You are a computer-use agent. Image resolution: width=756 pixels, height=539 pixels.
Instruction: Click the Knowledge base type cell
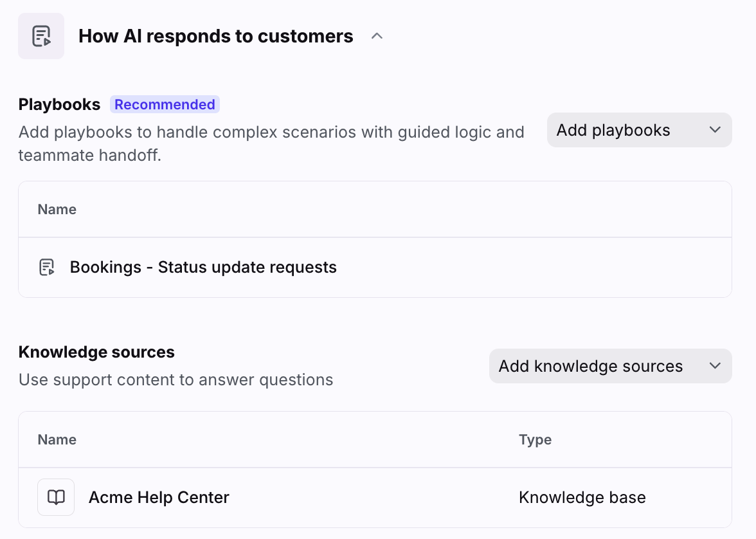(582, 497)
